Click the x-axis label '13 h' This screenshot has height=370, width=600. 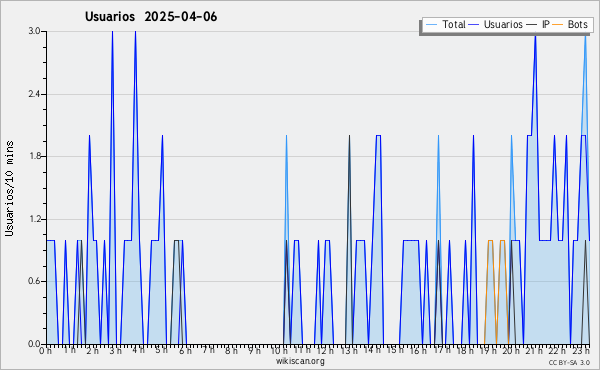tap(349, 351)
